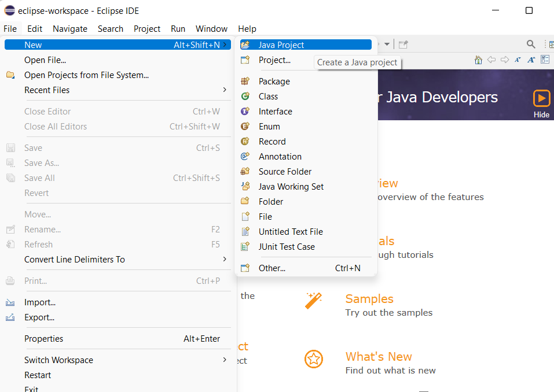This screenshot has height=392, width=554.
Task: Go to the Welcome Home icon
Action: coord(478,60)
